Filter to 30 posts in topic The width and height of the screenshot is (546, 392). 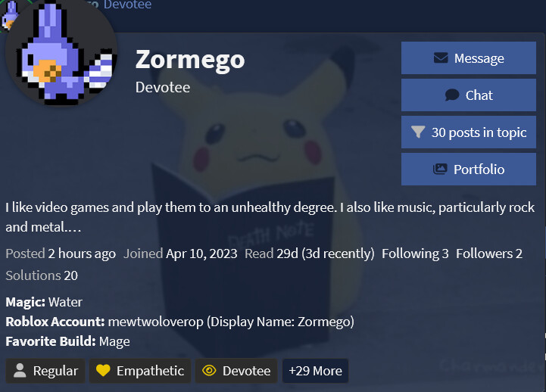click(x=468, y=132)
